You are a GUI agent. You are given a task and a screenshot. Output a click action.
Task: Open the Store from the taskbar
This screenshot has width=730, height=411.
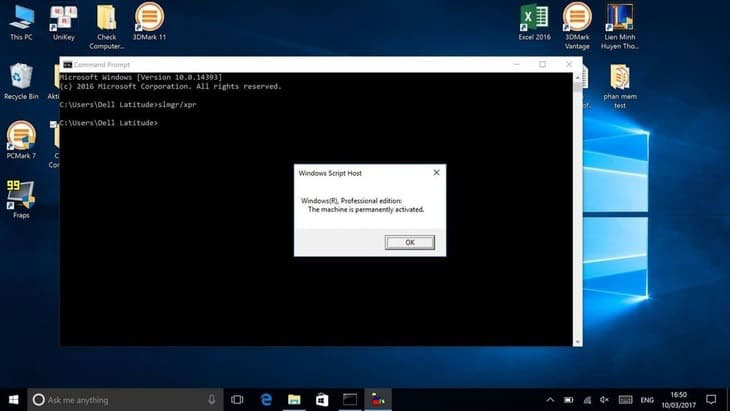point(322,400)
